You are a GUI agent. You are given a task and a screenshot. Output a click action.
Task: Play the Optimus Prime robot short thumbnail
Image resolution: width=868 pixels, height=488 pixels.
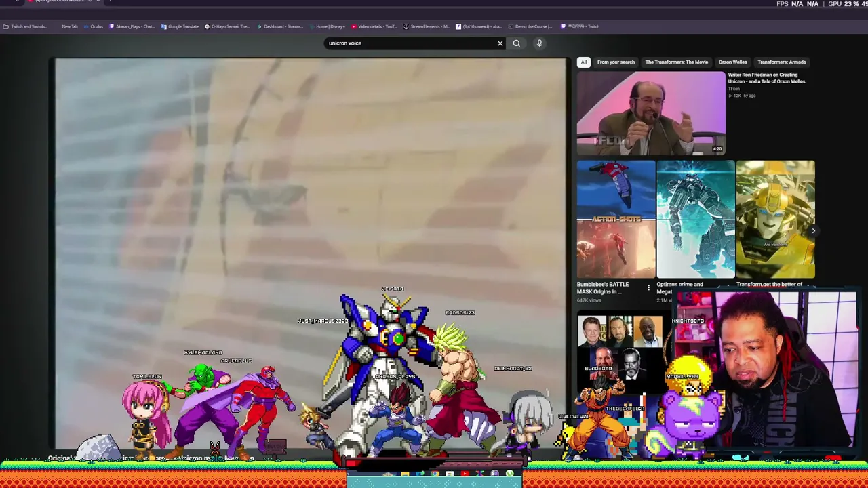tap(695, 220)
